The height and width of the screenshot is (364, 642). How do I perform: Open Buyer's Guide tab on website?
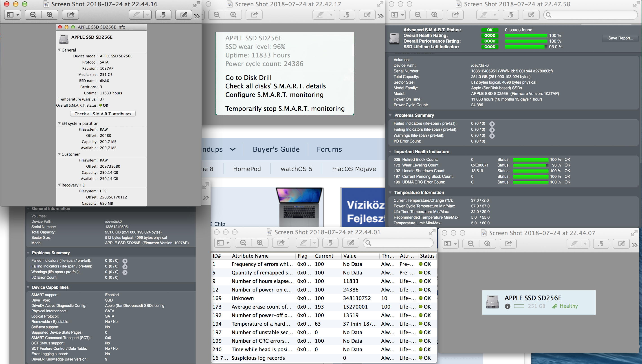click(x=276, y=149)
